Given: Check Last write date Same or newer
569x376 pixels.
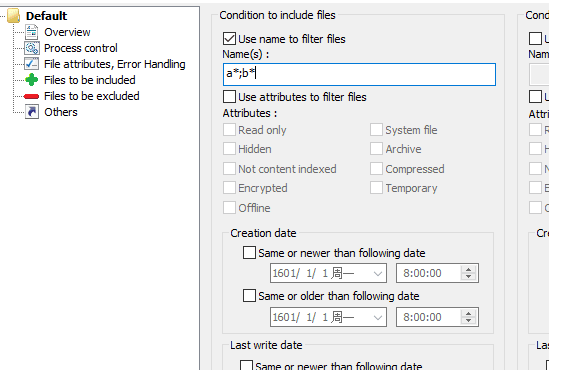Looking at the screenshot, I should 246,365.
